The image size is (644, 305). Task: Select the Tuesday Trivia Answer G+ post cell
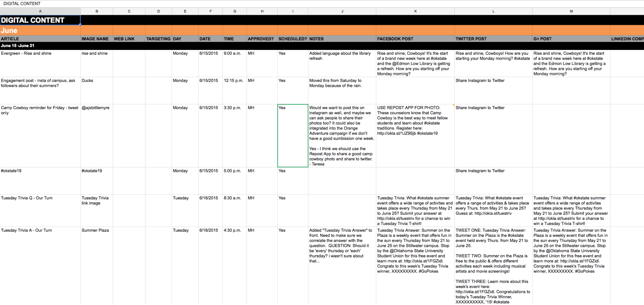[571, 266]
